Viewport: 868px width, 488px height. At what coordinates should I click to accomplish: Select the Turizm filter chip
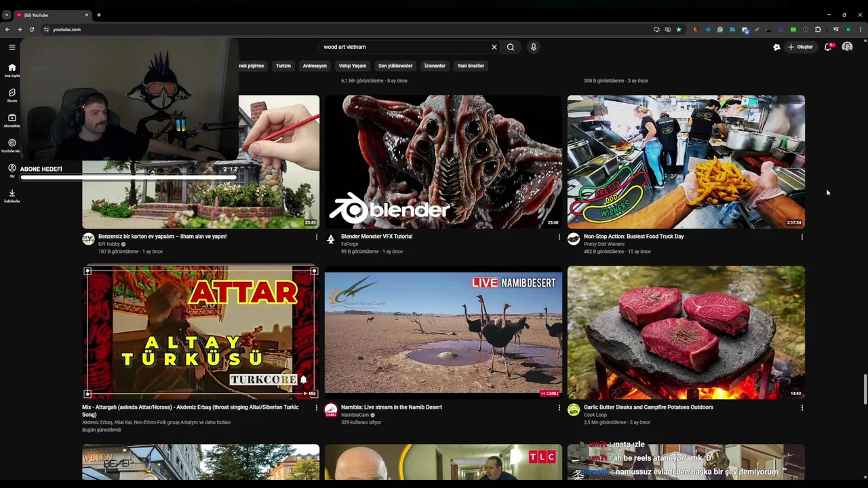pos(283,66)
